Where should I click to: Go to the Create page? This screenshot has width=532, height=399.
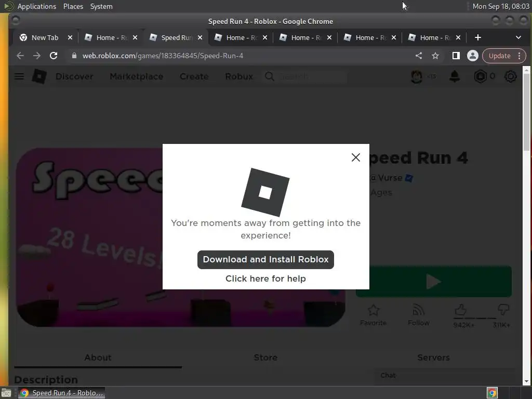(x=194, y=76)
